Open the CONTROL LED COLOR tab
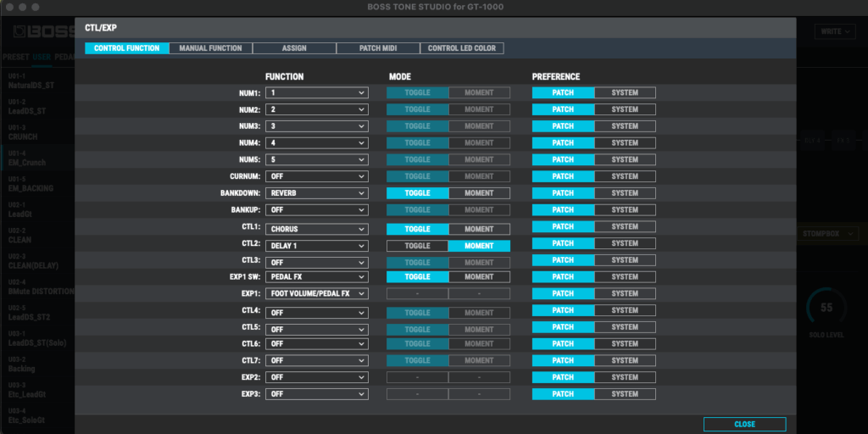868x434 pixels. point(462,48)
